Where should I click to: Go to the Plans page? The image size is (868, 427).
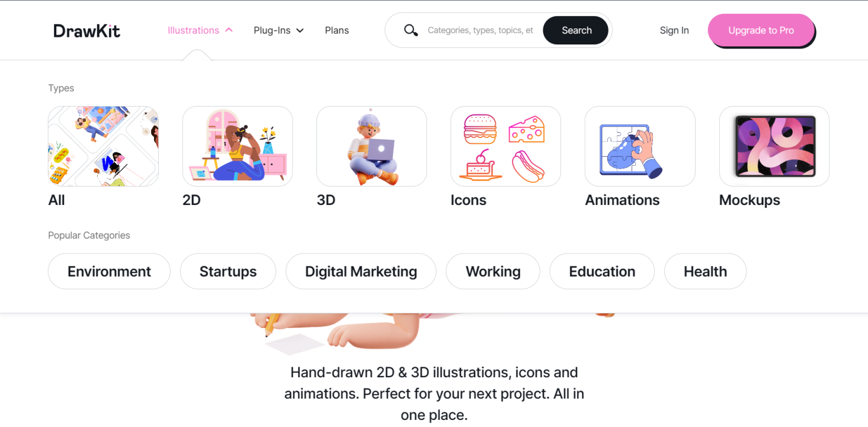click(337, 30)
